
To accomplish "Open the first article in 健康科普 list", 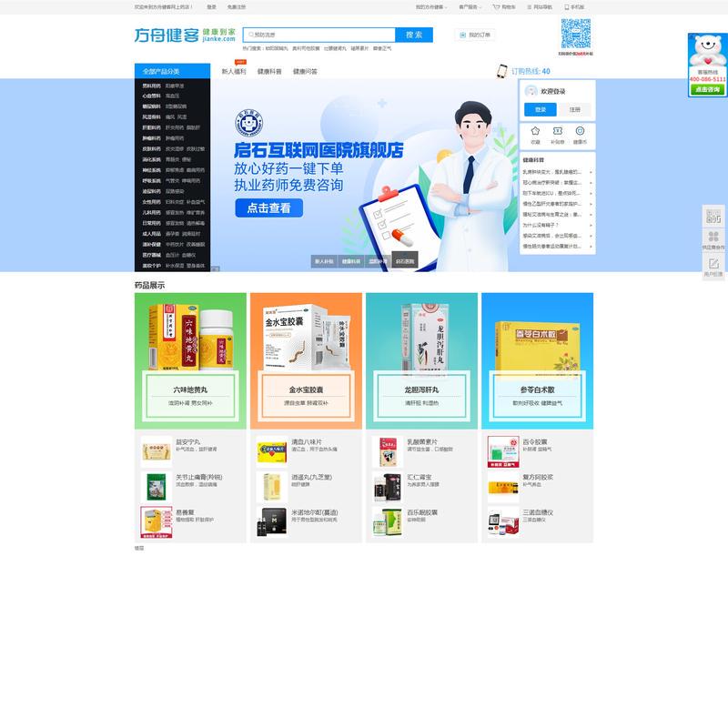I will (x=551, y=172).
